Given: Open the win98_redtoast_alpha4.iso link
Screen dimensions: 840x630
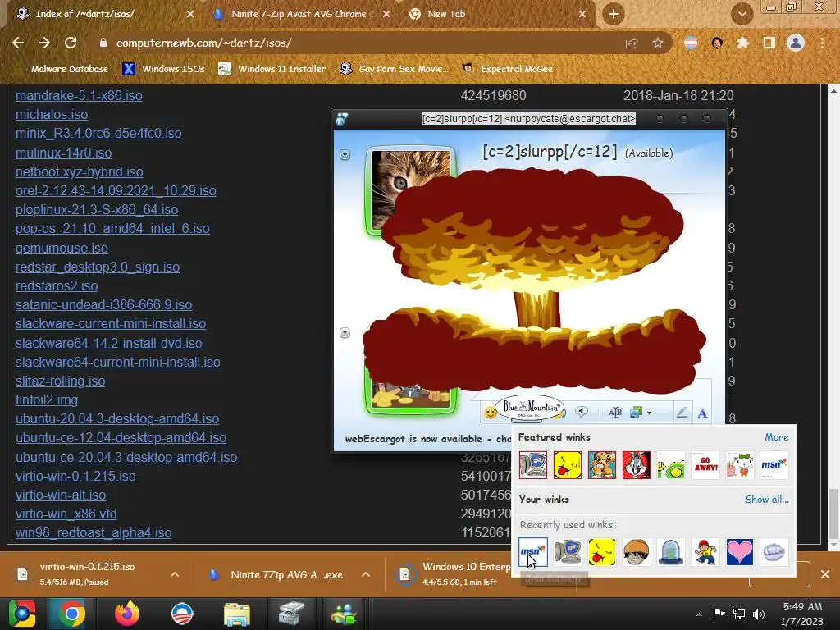Looking at the screenshot, I should (x=94, y=532).
